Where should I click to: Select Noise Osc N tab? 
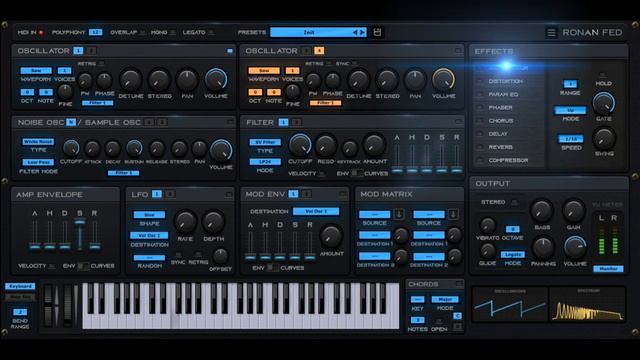(71, 122)
